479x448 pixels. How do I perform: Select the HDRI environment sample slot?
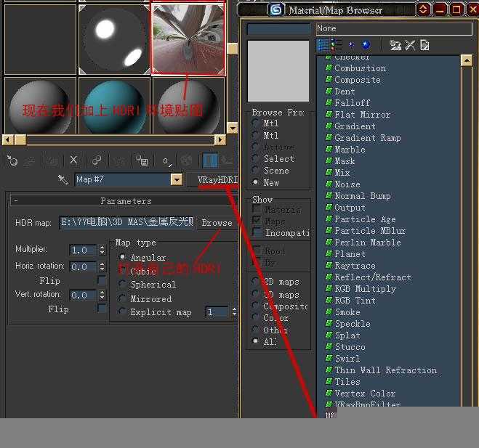(188, 39)
